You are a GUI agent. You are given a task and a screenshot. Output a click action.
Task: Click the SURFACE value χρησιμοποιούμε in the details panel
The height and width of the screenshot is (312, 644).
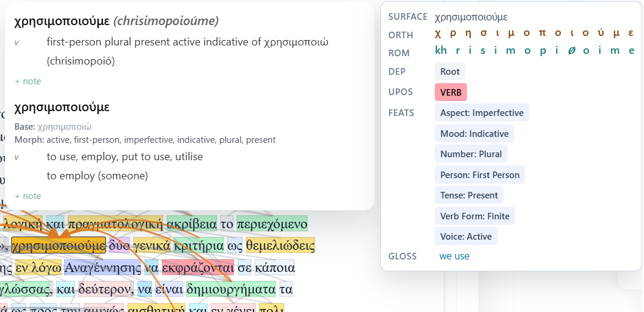tap(471, 17)
